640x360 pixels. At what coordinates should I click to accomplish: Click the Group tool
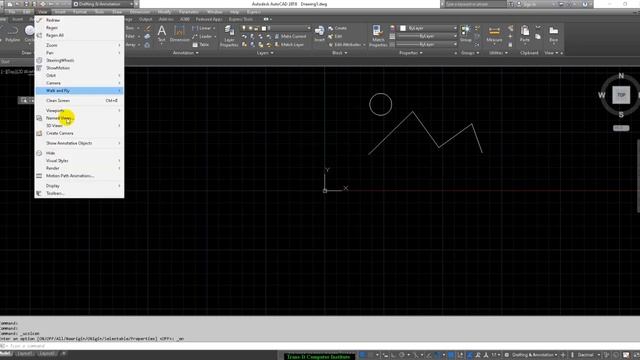tap(466, 33)
